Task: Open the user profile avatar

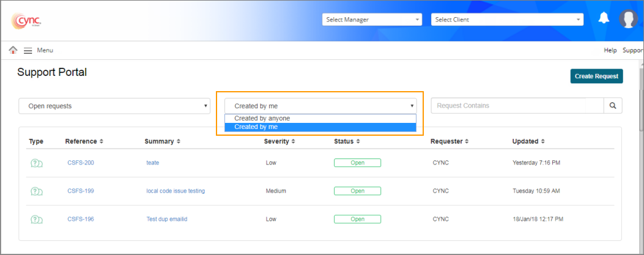Action: (x=628, y=19)
